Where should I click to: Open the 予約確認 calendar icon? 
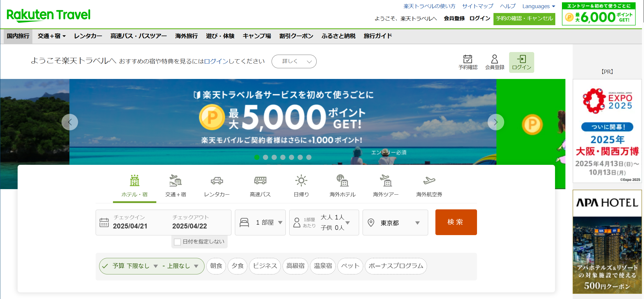tap(468, 62)
